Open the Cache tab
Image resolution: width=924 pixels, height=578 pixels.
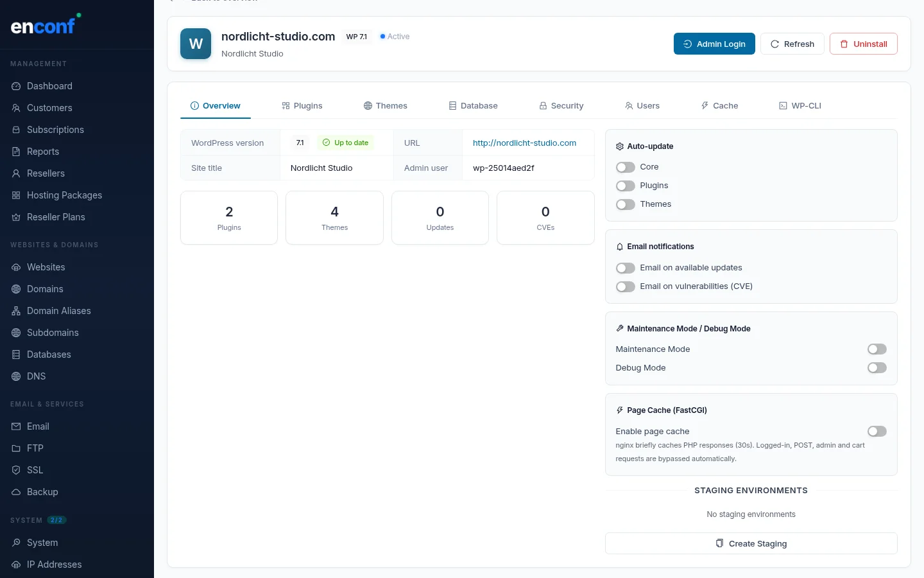[720, 106]
